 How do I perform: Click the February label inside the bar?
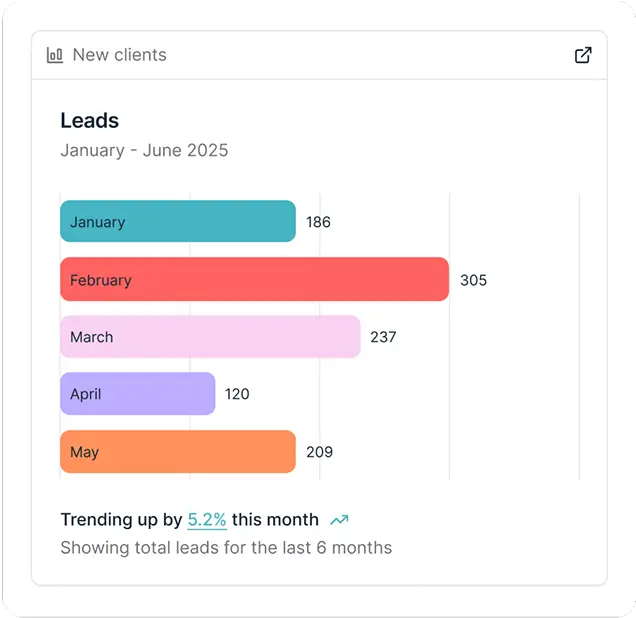pyautogui.click(x=101, y=280)
